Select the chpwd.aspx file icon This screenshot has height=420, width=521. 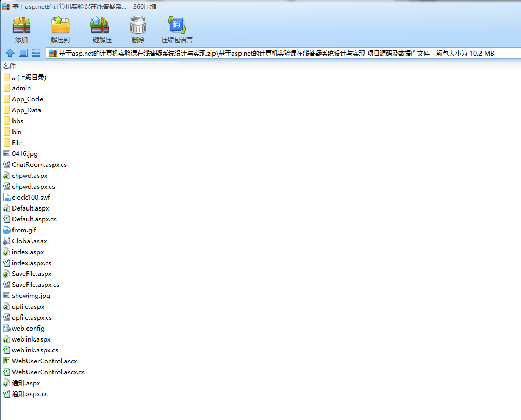(x=7, y=176)
